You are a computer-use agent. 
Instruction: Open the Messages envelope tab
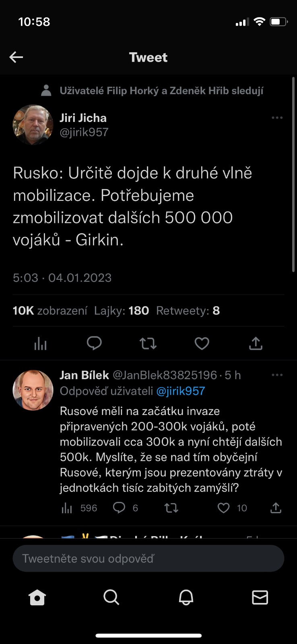(260, 598)
